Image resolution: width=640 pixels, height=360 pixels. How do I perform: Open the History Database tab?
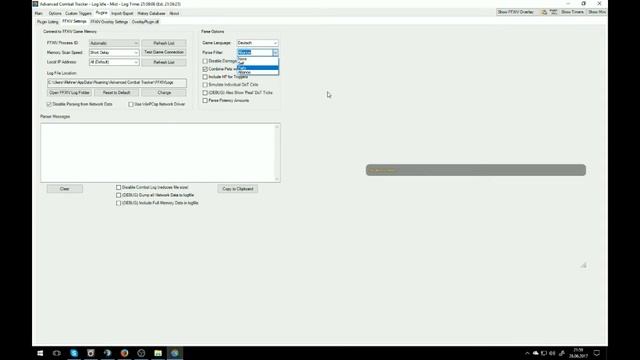pyautogui.click(x=151, y=13)
